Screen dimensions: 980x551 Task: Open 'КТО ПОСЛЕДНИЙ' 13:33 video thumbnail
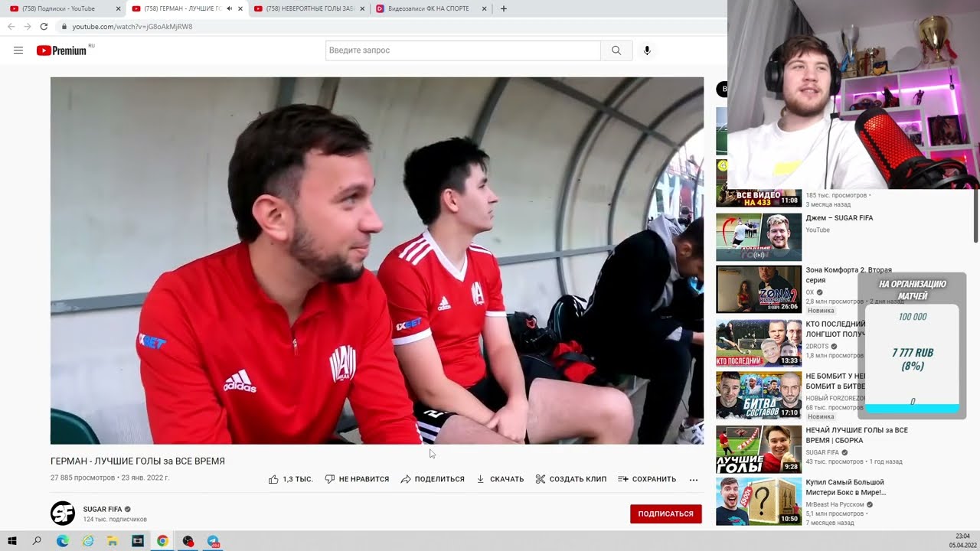(x=759, y=342)
